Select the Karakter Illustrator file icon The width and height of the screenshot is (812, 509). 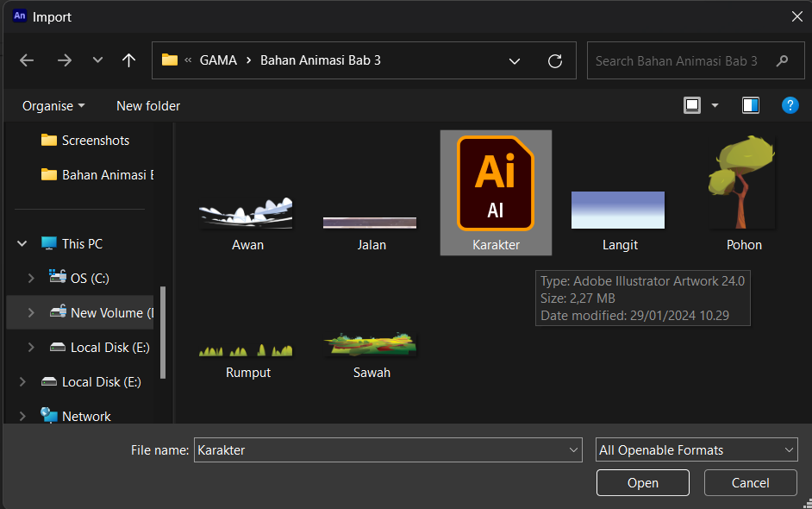[496, 184]
